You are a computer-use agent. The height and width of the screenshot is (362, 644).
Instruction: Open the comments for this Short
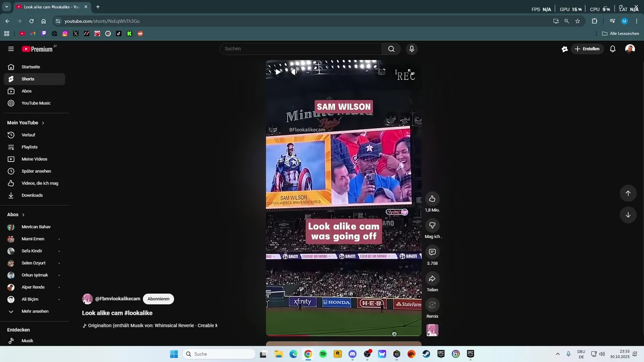click(x=432, y=252)
